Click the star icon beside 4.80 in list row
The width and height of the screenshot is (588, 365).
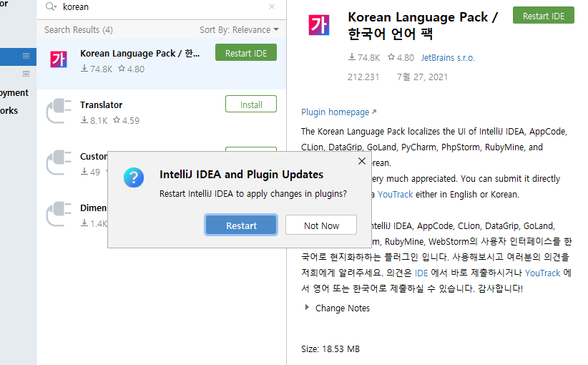coord(122,68)
